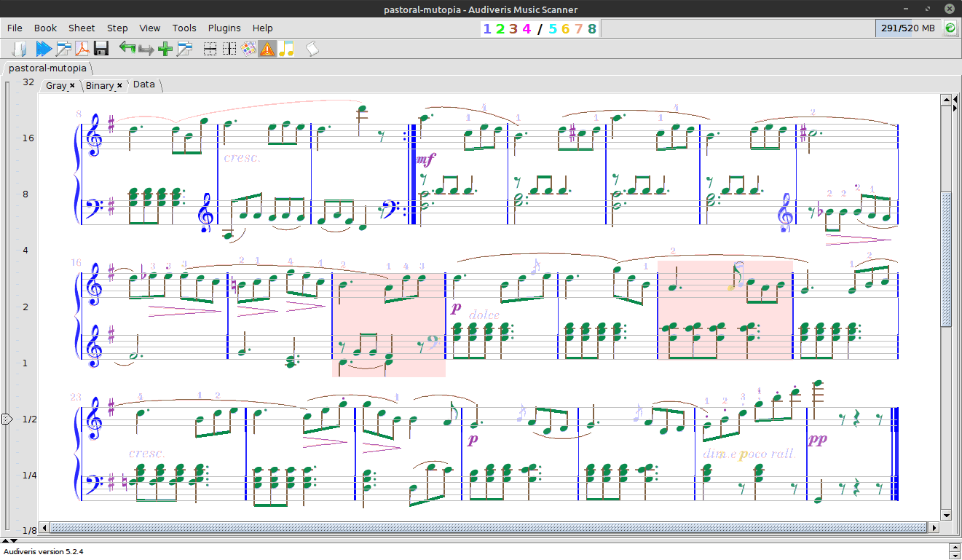This screenshot has height=560, width=962.
Task: Save the book with the floppy disk icon
Action: click(x=101, y=49)
